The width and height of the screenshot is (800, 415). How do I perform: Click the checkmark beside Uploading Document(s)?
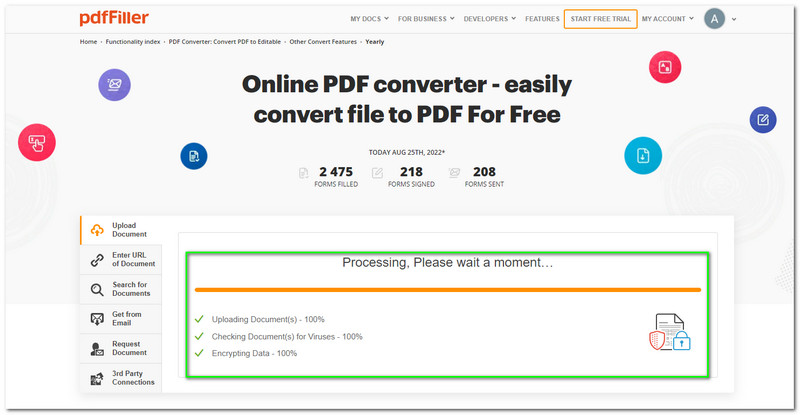pos(199,319)
